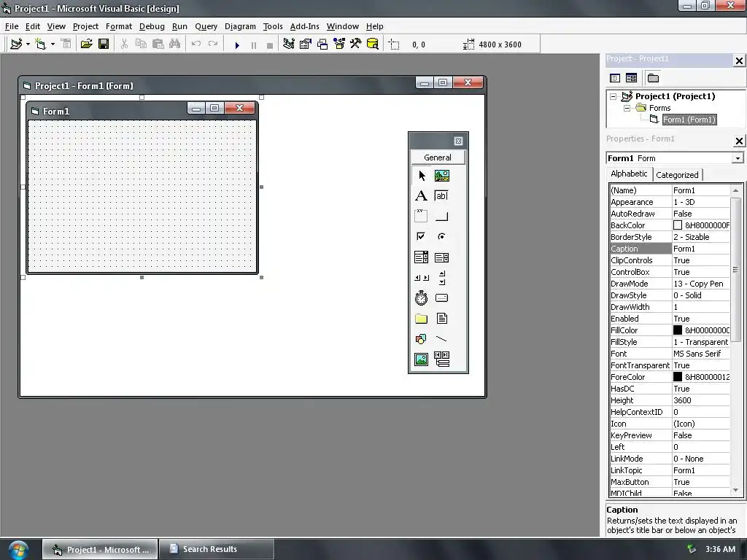
Task: Select the Data control tool
Action: [x=441, y=359]
